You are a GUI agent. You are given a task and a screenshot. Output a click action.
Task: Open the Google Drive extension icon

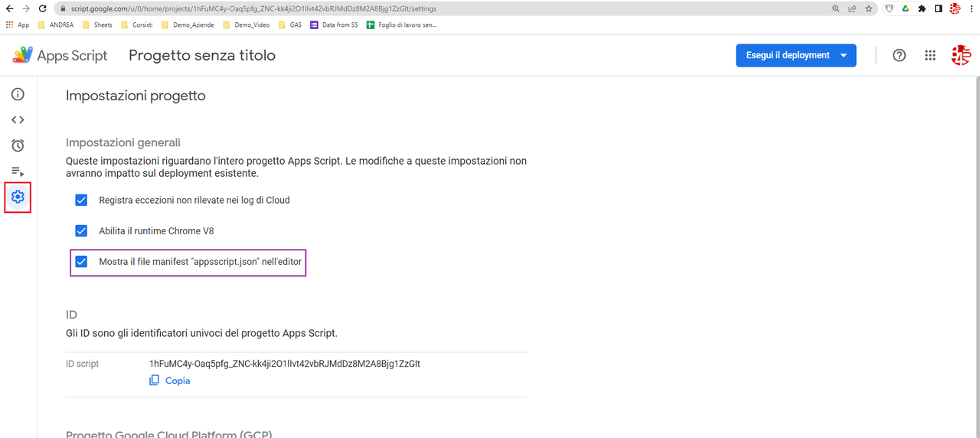[x=906, y=9]
